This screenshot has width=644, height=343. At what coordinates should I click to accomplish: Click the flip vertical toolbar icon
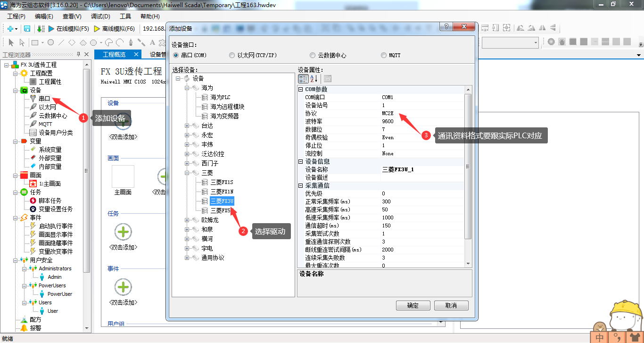point(553,28)
